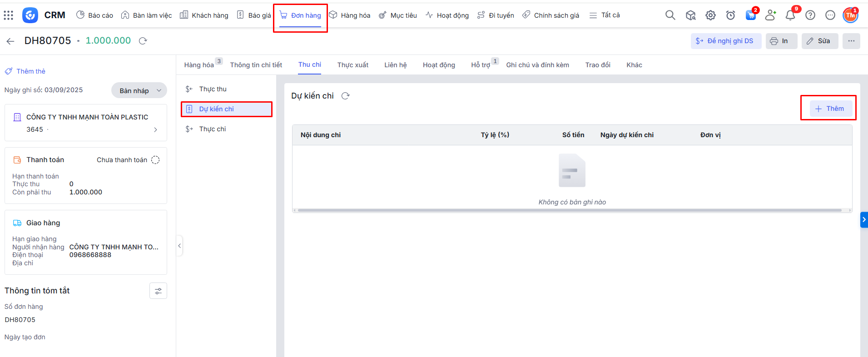Toggle Chưa thanh toán payment status circle

click(155, 160)
